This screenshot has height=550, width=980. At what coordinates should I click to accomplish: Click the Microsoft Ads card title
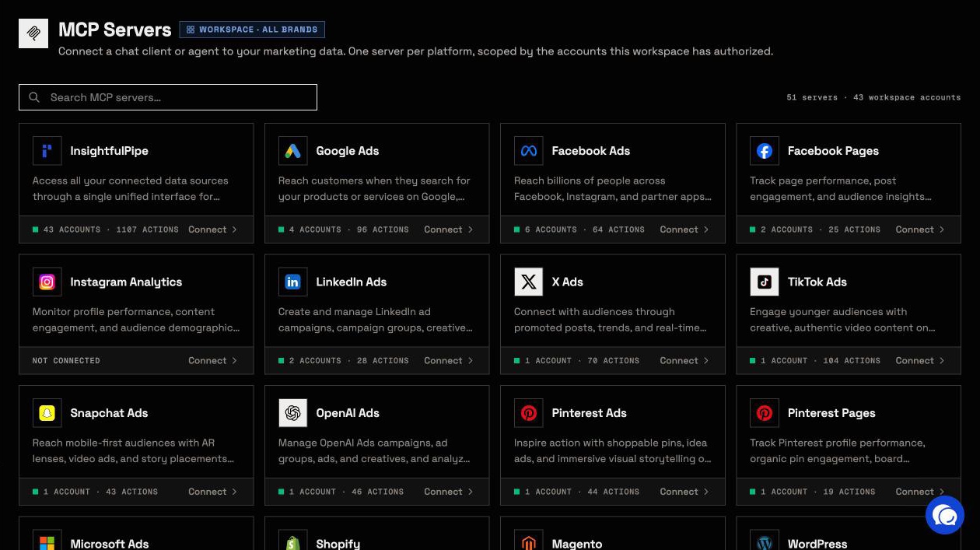109,544
